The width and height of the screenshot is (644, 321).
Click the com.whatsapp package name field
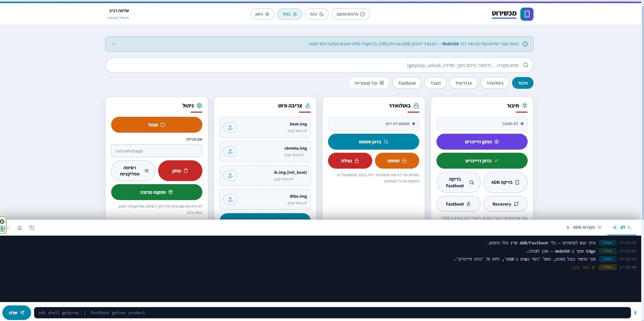tap(157, 151)
